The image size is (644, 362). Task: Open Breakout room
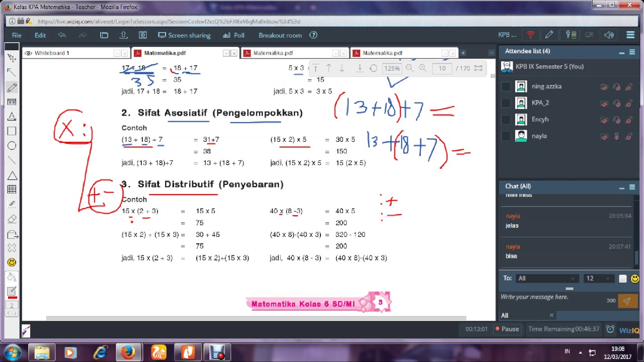280,35
